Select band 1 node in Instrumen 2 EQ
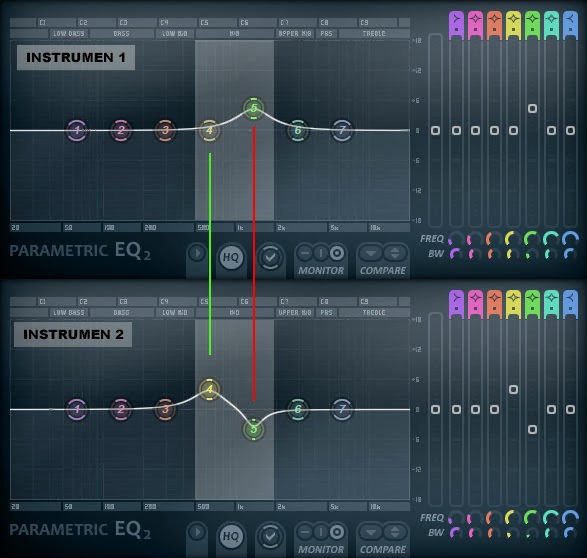Image resolution: width=587 pixels, height=558 pixels. point(77,409)
